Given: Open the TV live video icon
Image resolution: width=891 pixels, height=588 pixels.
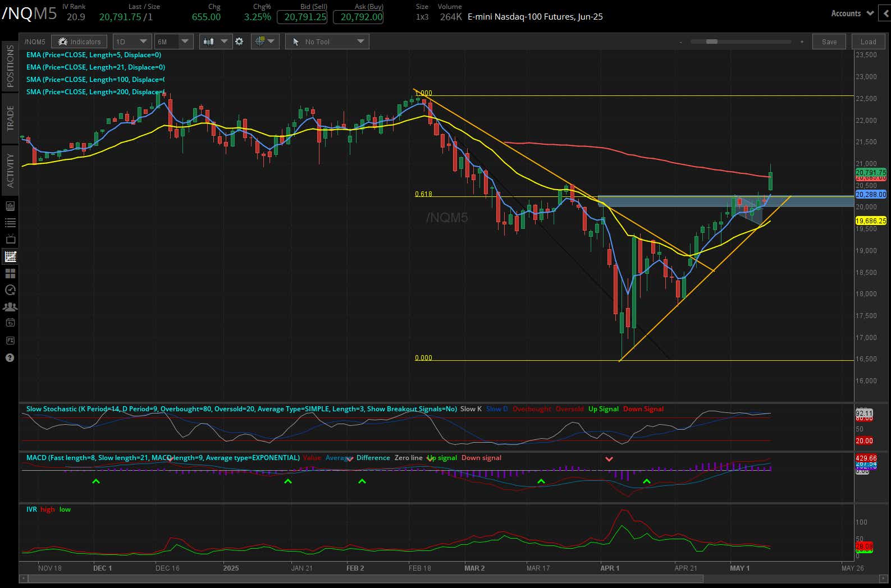Looking at the screenshot, I should (x=10, y=240).
